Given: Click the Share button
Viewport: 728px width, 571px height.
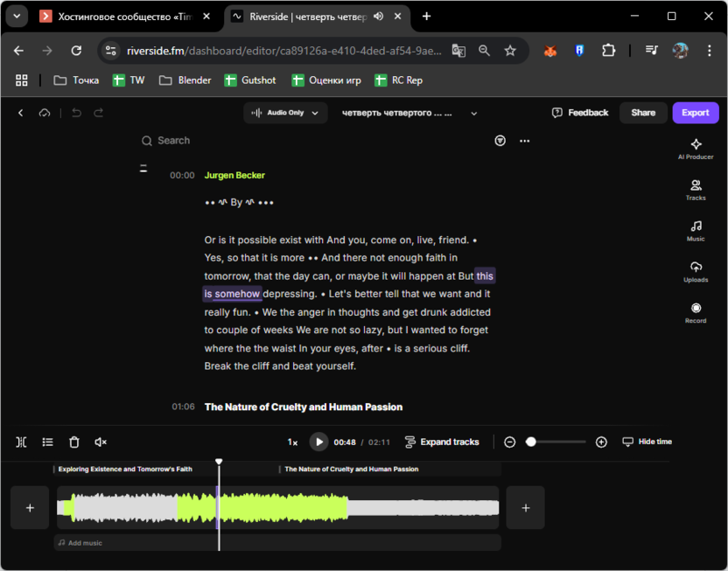Looking at the screenshot, I should pos(643,113).
